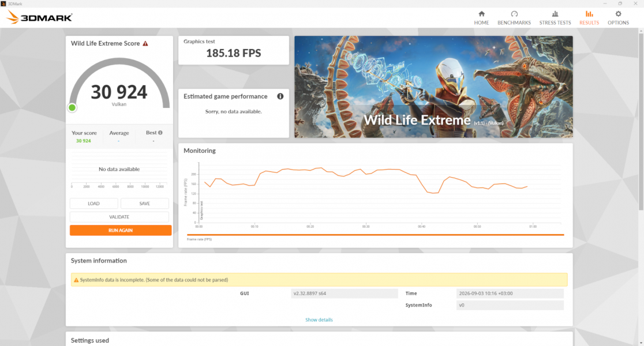Open the Home icon in navigation
This screenshot has width=644, height=346.
click(x=481, y=14)
